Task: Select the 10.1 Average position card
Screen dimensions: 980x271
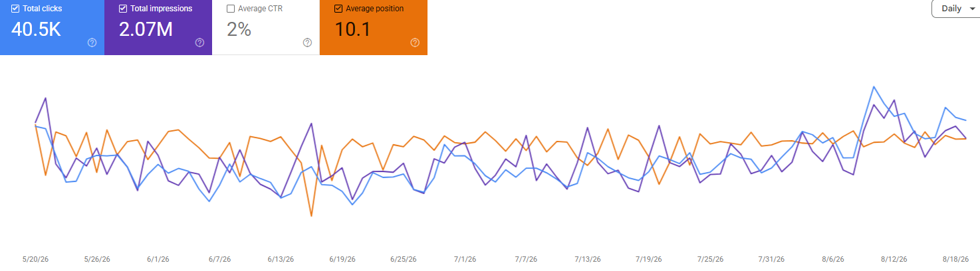Action: tap(374, 27)
